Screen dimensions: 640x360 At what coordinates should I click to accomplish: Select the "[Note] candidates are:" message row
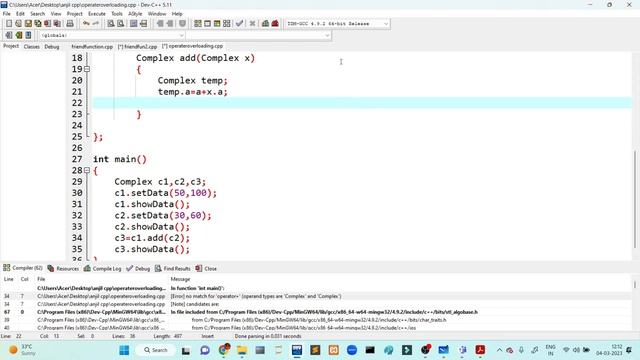coord(316,304)
